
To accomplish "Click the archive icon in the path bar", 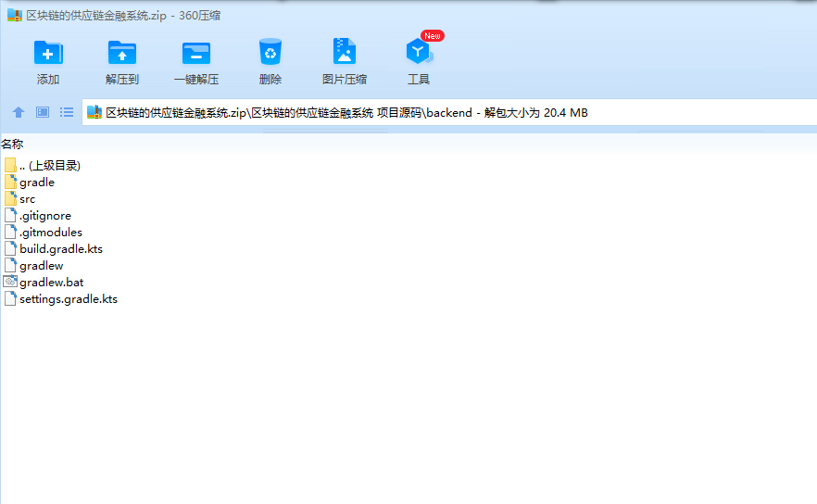I will (x=94, y=112).
